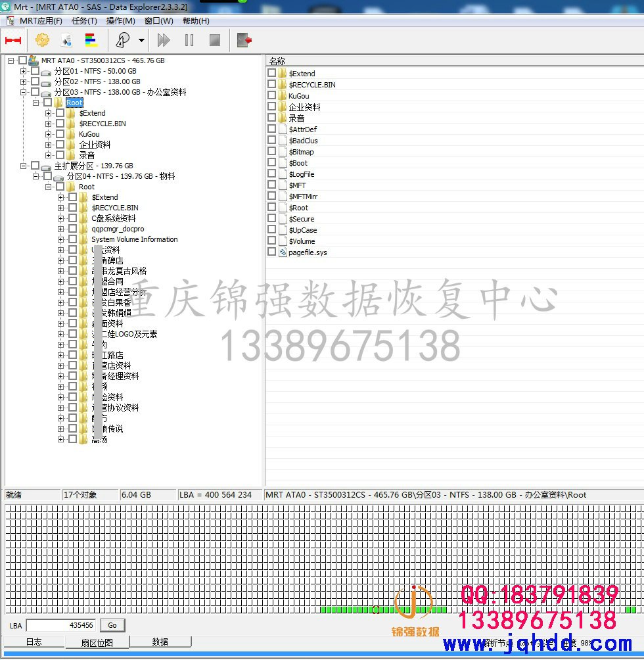The image size is (644, 660).
Task: Tick the KuGou checkbox in file list
Action: (272, 95)
